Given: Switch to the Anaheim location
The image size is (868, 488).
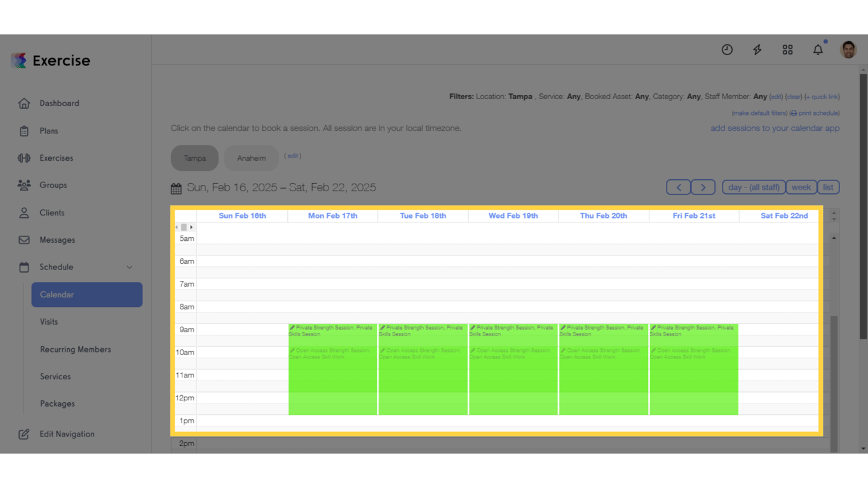Looking at the screenshot, I should pos(251,158).
